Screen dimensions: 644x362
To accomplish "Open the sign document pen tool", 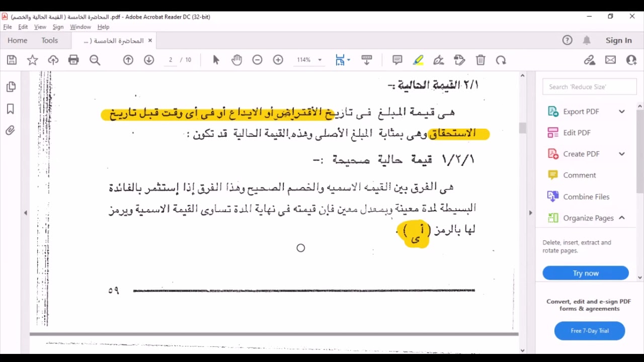I will [x=439, y=60].
